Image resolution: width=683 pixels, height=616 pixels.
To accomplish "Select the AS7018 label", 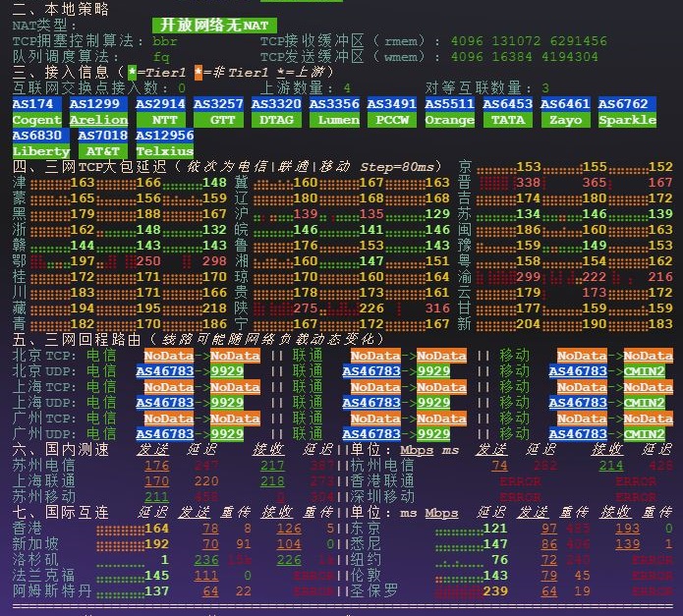I will tap(103, 136).
